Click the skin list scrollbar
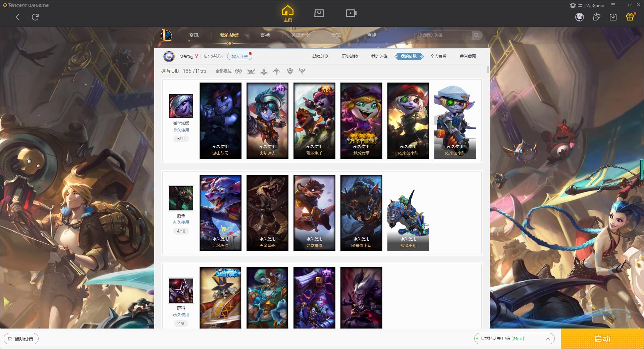The height and width of the screenshot is (349, 644). [x=488, y=69]
